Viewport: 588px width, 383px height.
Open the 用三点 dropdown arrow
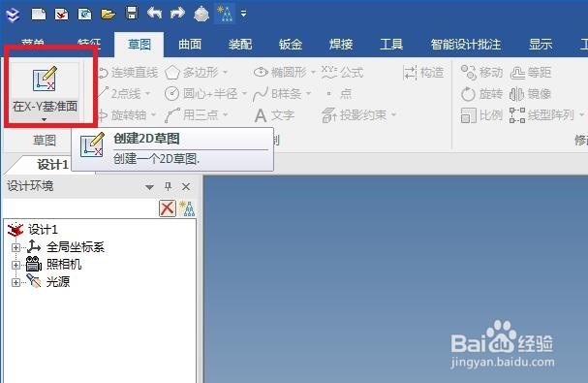[226, 114]
